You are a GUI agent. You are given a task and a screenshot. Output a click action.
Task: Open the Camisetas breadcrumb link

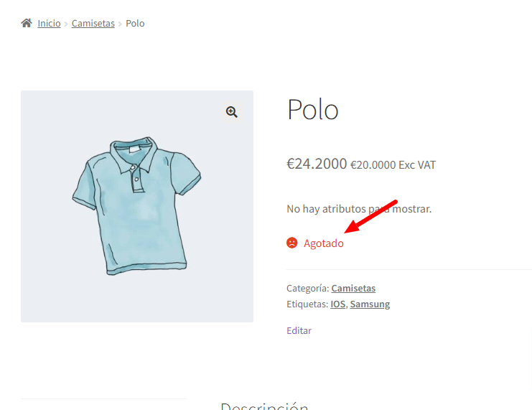[x=93, y=24]
